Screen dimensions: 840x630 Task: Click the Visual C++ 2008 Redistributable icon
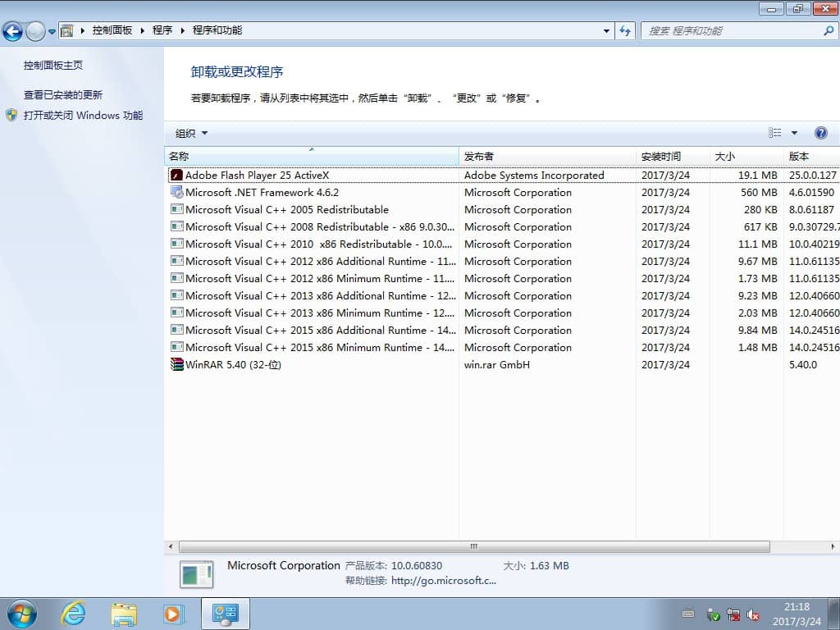(177, 226)
